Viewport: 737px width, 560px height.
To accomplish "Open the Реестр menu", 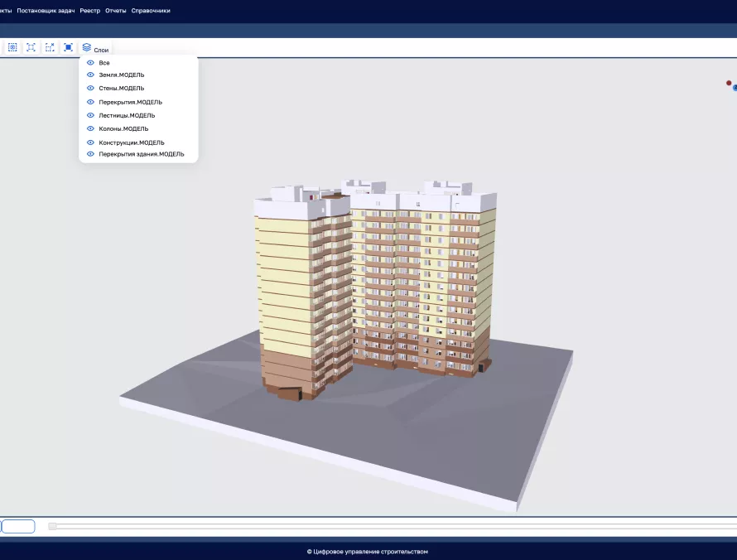I will click(89, 11).
